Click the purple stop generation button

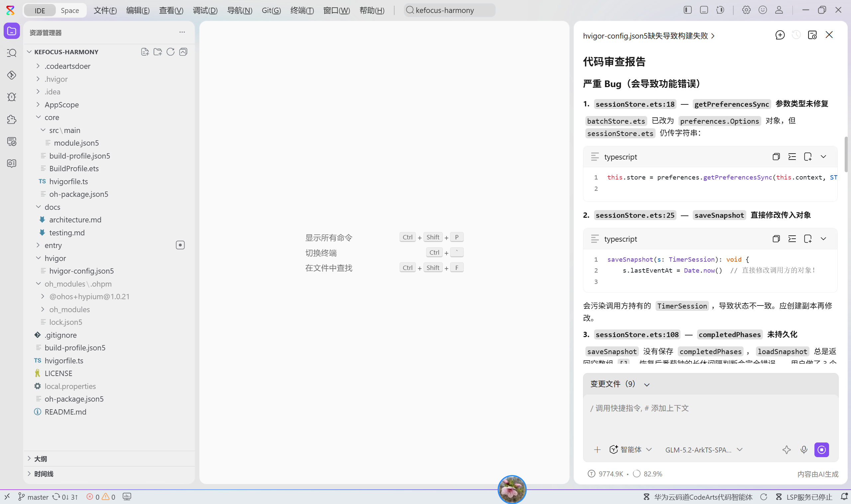(821, 450)
